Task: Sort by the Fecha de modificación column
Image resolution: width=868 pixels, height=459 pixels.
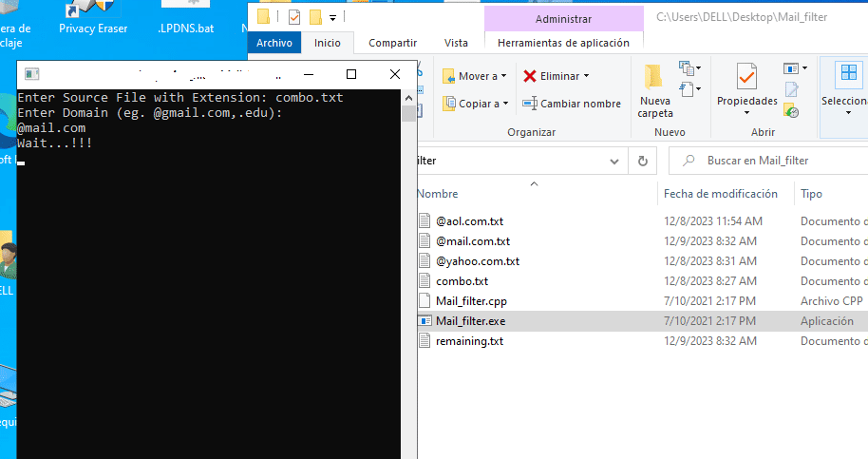Action: tap(720, 194)
